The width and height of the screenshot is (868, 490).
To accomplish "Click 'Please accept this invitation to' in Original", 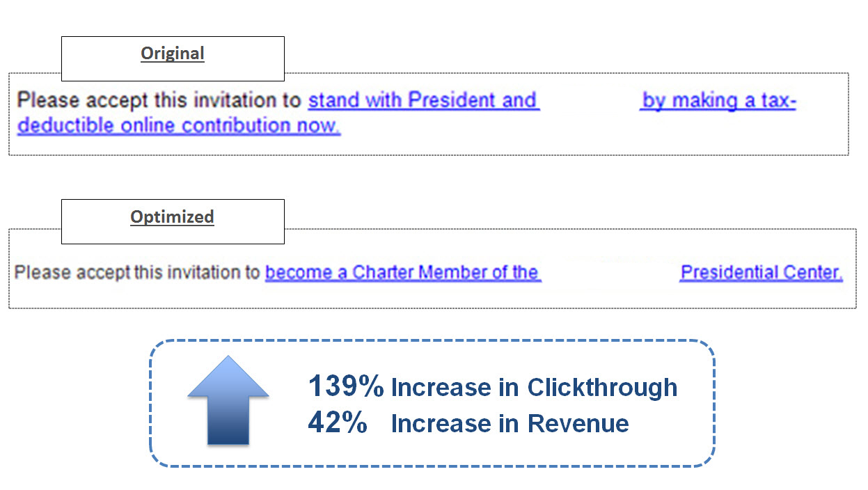I will (x=159, y=100).
